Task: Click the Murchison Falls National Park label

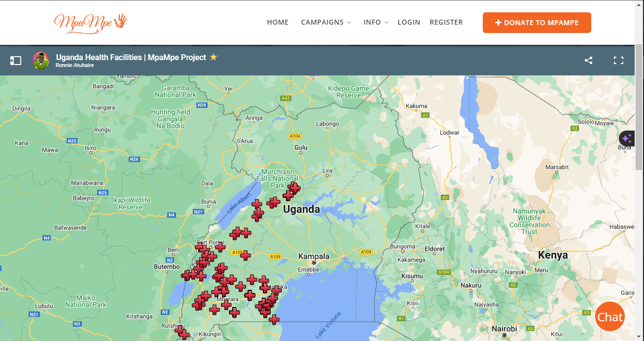Action: coord(278,178)
